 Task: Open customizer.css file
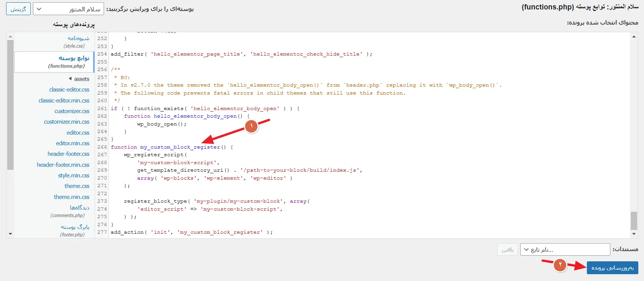pyautogui.click(x=72, y=111)
